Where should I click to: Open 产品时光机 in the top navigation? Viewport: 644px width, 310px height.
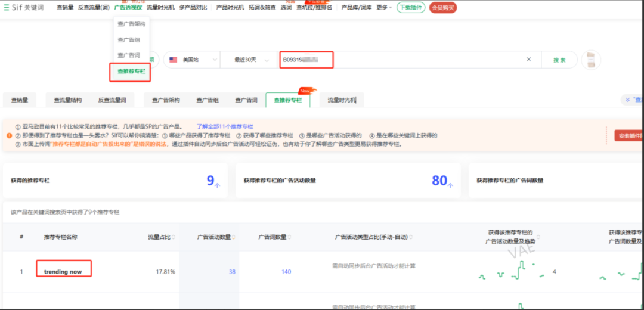click(x=230, y=7)
